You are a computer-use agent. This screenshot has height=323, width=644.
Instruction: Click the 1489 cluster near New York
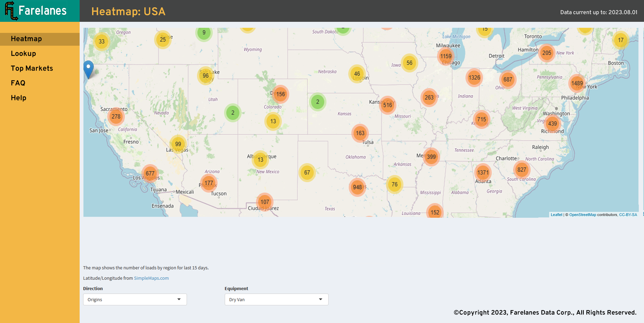(x=577, y=83)
